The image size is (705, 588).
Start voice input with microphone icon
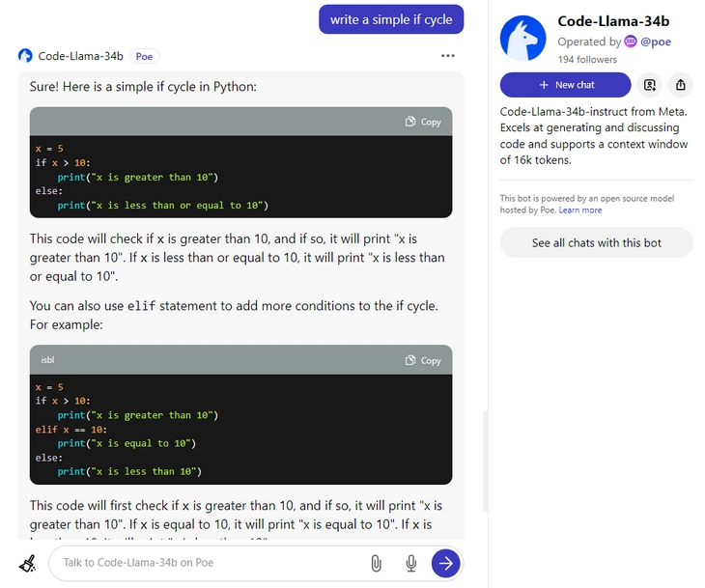[x=411, y=563]
